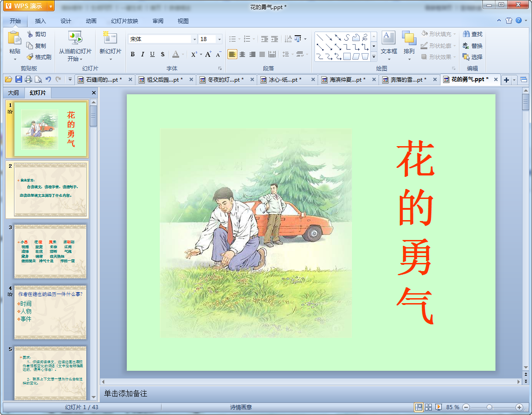Open the 设计 Design ribbon tab
The width and height of the screenshot is (532, 415).
pyautogui.click(x=66, y=21)
